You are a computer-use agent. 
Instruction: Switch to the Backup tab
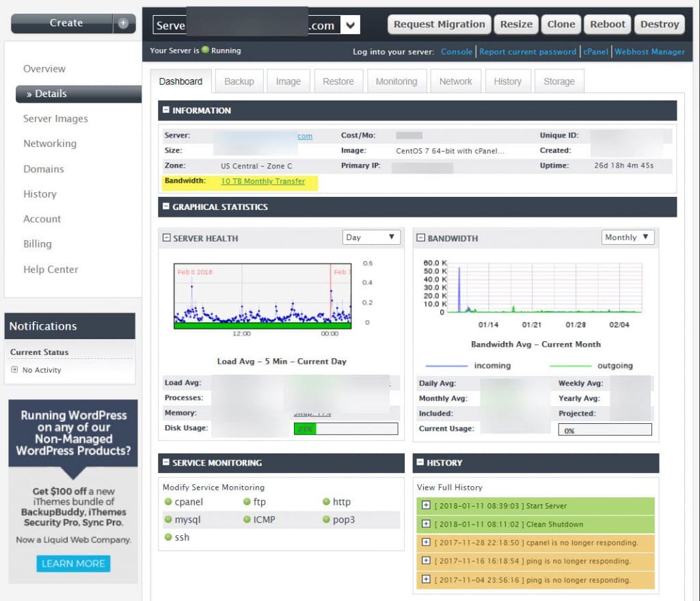coord(239,81)
